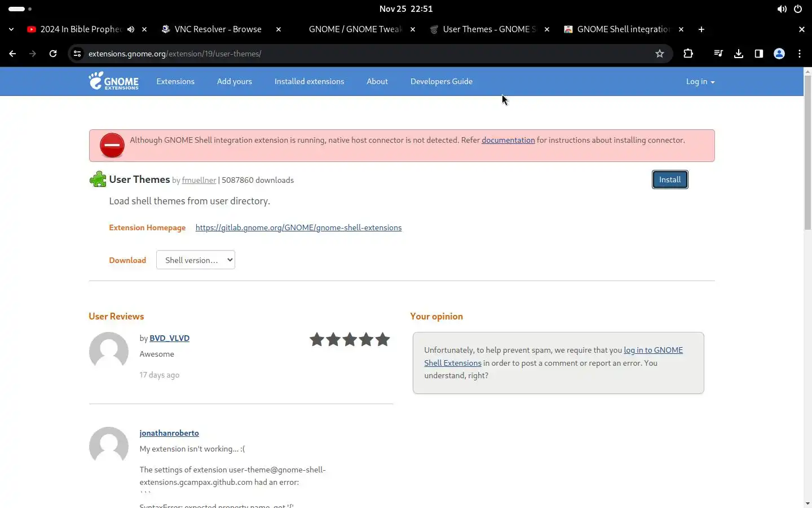Screen dimensions: 812x508
Task: Click the five-star rating of BVD_VLVD review
Action: [350, 339]
